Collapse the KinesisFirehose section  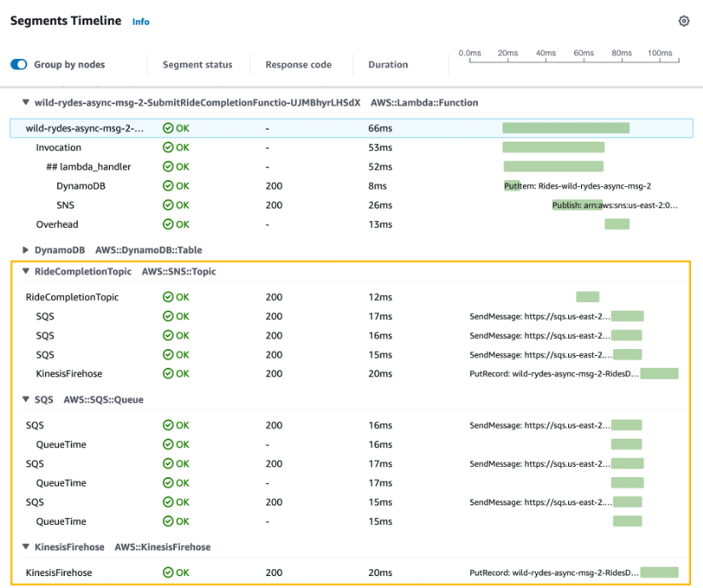[25, 546]
